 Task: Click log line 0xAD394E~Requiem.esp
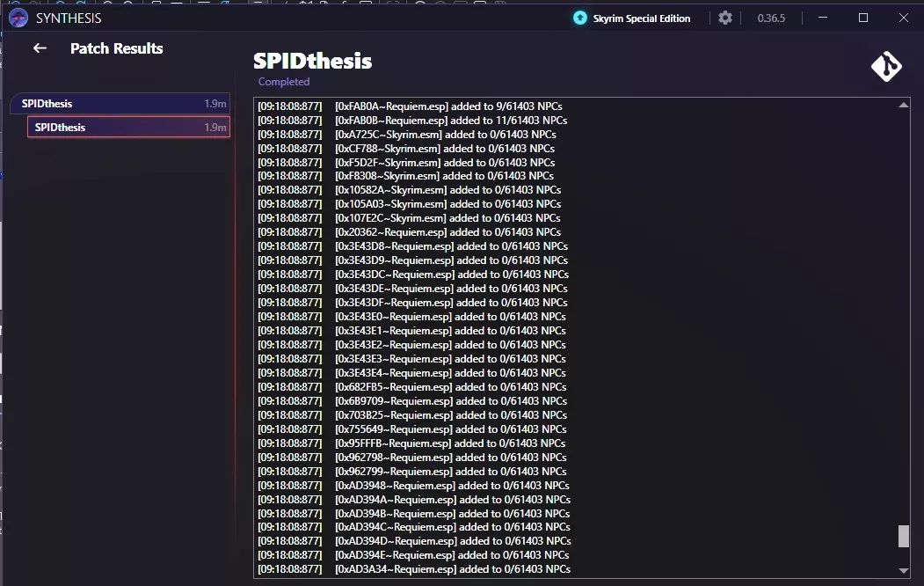pos(414,554)
